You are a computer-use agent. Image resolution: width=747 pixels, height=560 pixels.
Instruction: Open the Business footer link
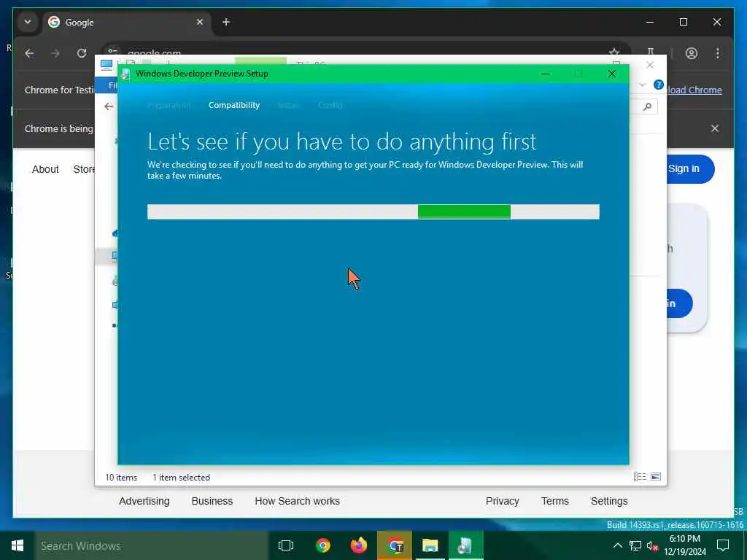coord(212,501)
